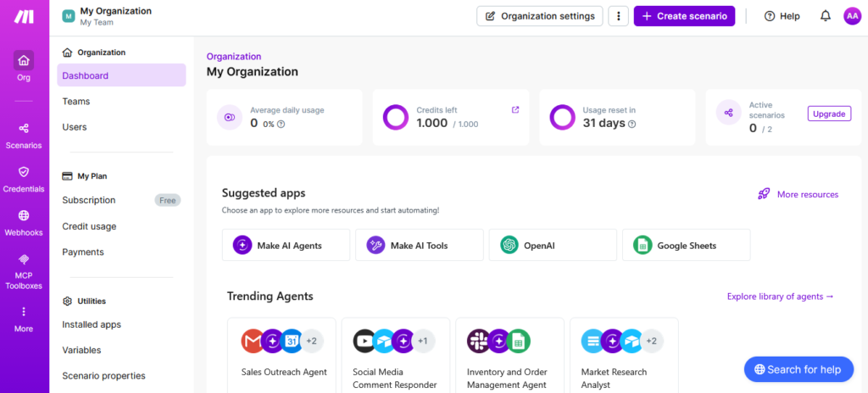Open MCP Toolboxes in the sidebar
The image size is (868, 393).
point(24,267)
